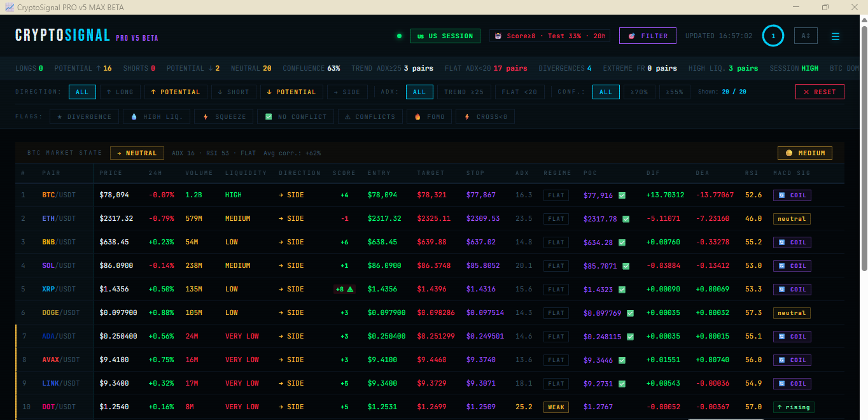Open the hamburger menu icon
This screenshot has width=868, height=420.
pos(836,36)
